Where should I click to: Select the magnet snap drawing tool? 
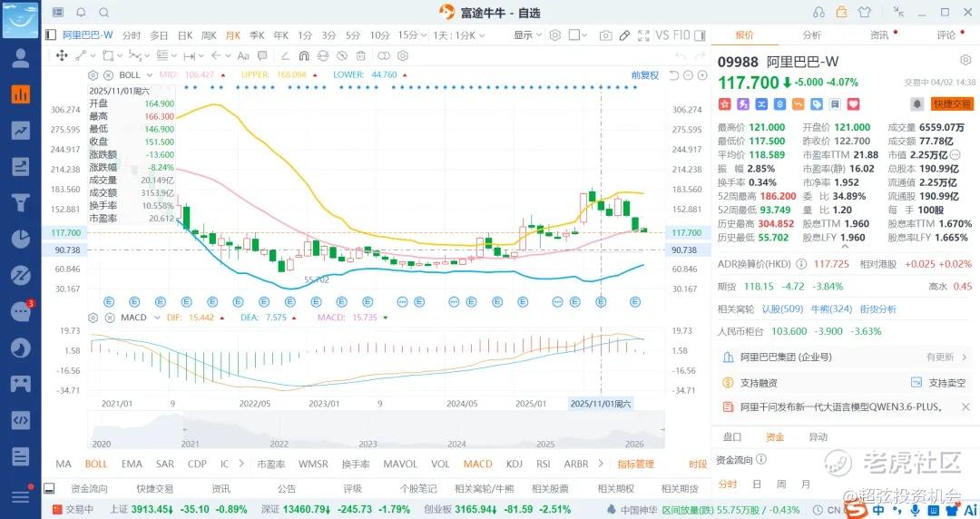click(x=304, y=55)
